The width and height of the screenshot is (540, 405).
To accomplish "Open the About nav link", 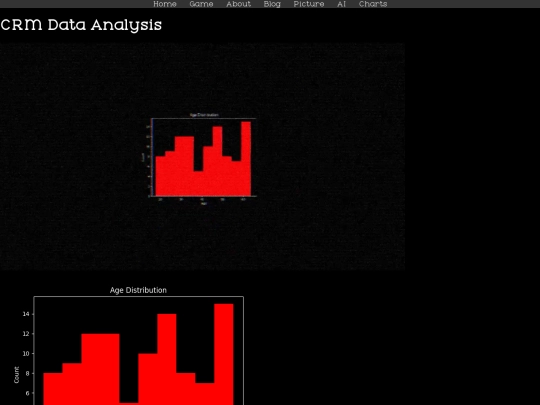I will point(238,4).
